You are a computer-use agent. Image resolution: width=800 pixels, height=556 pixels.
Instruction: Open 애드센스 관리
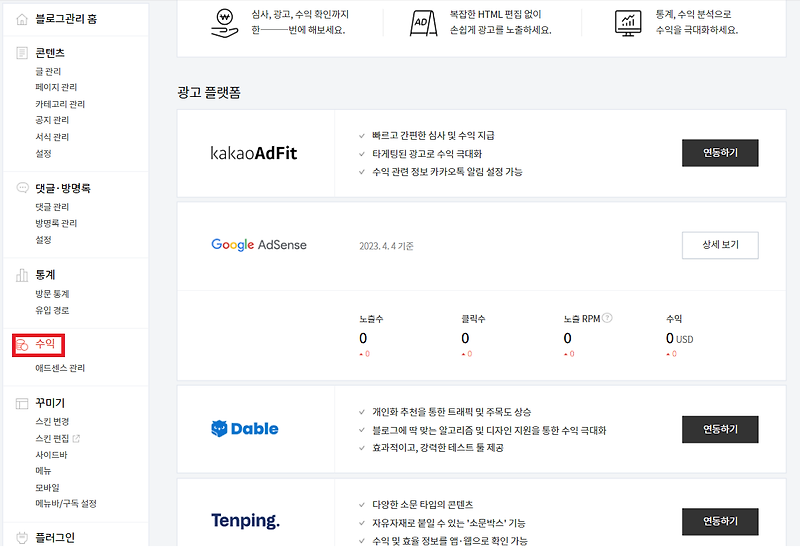(60, 368)
